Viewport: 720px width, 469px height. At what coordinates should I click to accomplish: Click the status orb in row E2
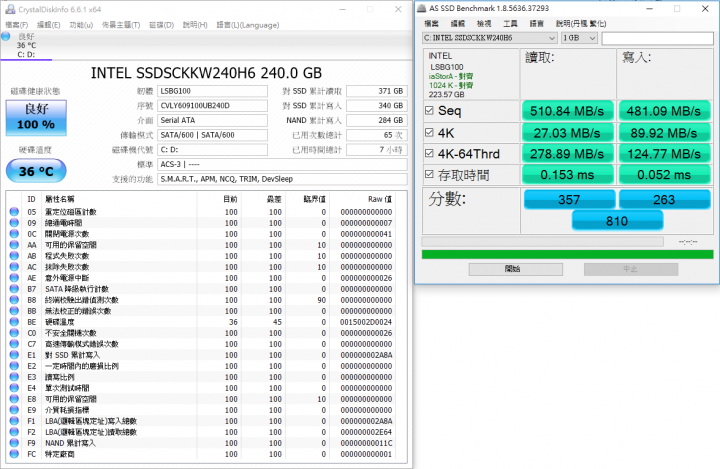[14, 366]
